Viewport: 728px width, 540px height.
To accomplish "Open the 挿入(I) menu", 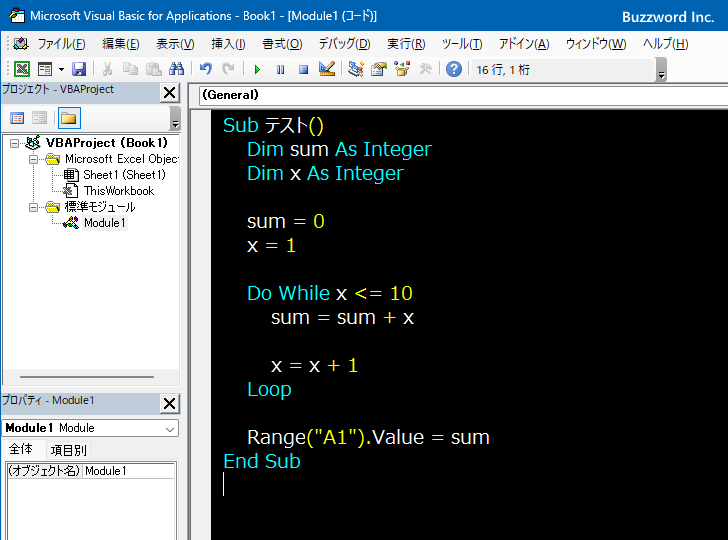I will (x=228, y=44).
